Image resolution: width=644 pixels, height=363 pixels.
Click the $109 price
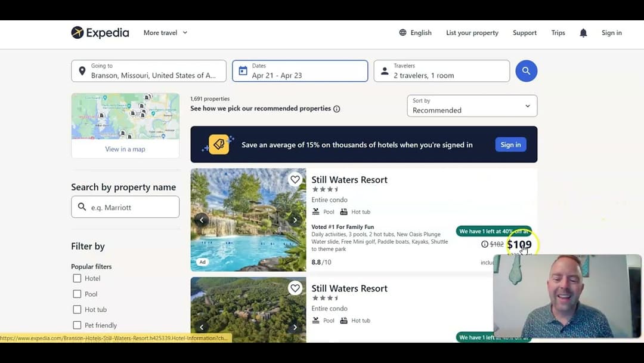(519, 245)
